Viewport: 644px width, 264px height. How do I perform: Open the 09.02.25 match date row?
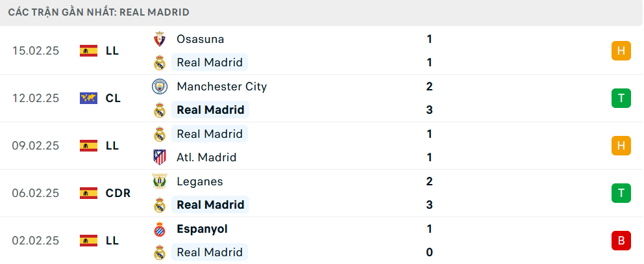click(36, 146)
